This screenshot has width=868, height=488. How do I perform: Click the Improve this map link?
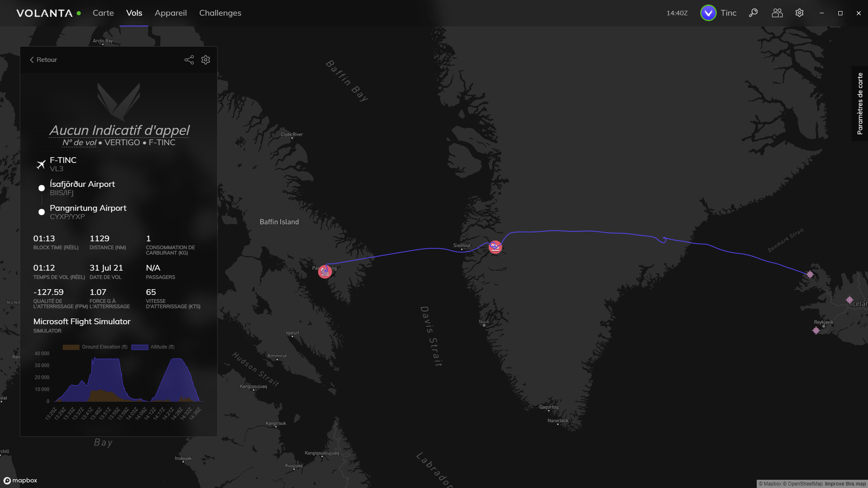click(x=845, y=484)
